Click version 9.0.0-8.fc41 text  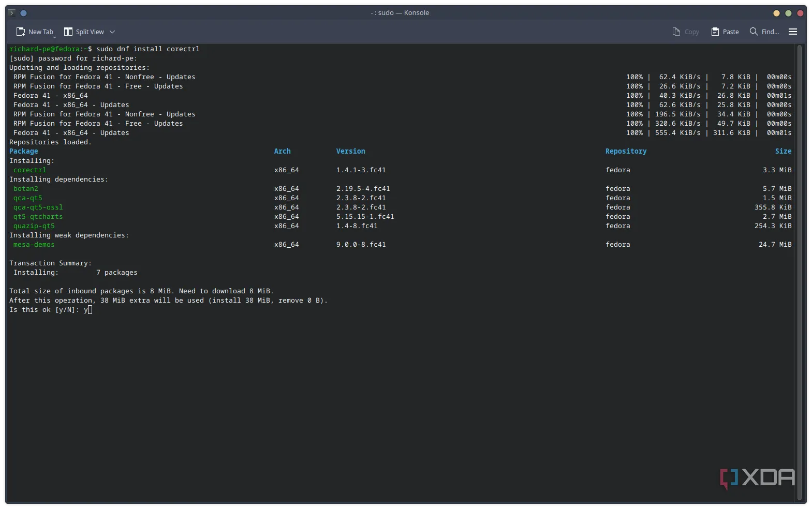[x=361, y=245]
